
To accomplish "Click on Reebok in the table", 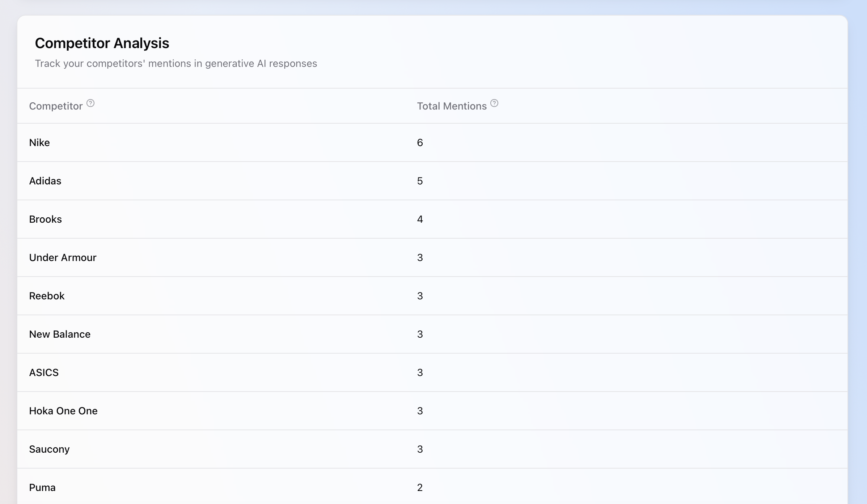I will [47, 296].
